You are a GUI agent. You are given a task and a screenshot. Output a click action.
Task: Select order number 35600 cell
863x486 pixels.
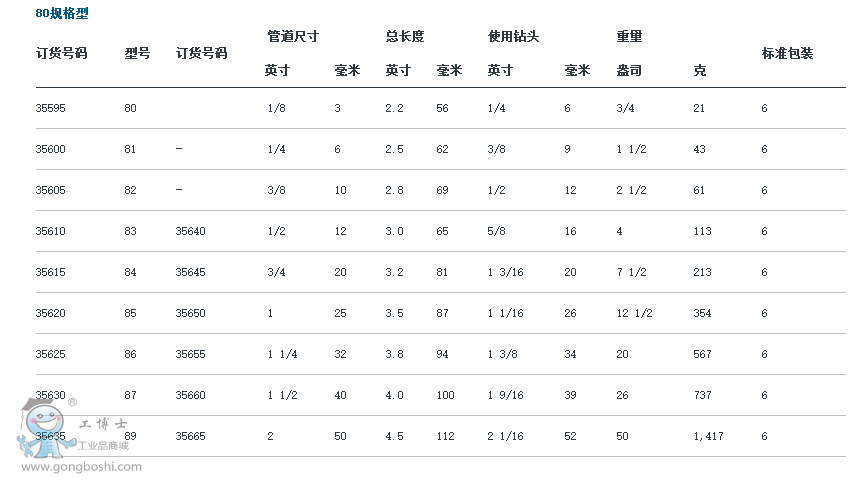[x=50, y=149]
